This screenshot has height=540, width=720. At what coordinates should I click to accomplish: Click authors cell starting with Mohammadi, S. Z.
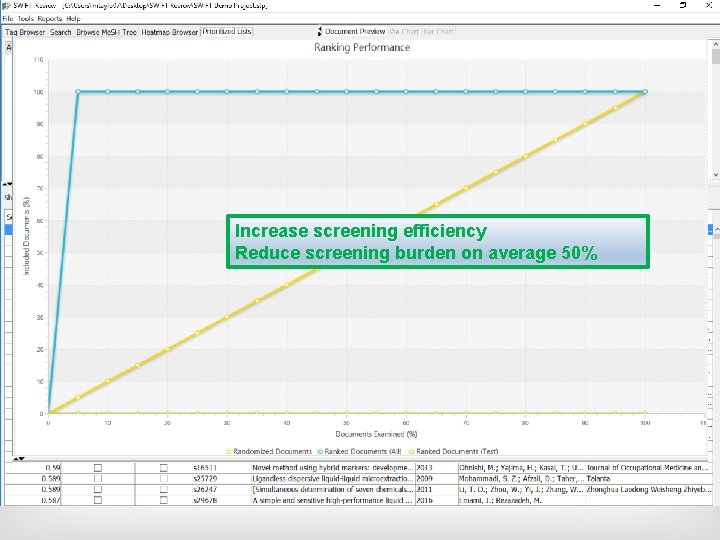click(521, 478)
